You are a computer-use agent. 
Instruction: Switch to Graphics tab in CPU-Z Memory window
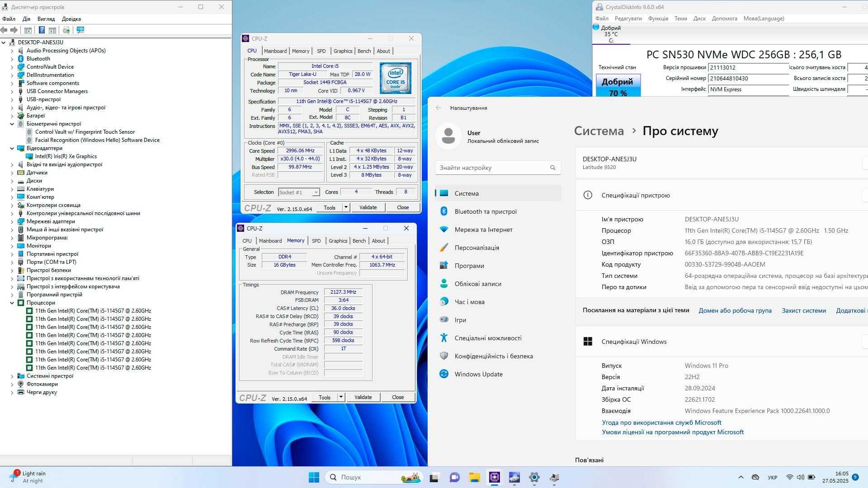(x=338, y=241)
